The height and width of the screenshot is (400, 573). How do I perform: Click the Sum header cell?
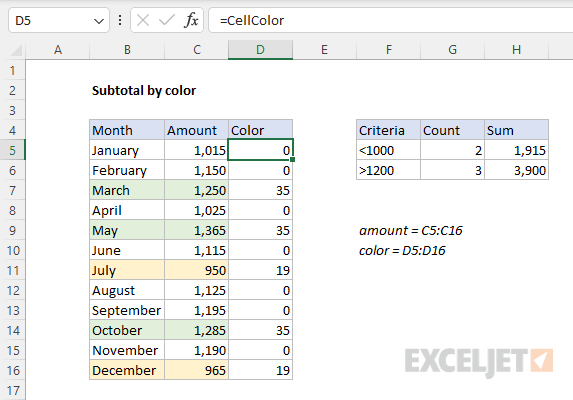tap(516, 130)
